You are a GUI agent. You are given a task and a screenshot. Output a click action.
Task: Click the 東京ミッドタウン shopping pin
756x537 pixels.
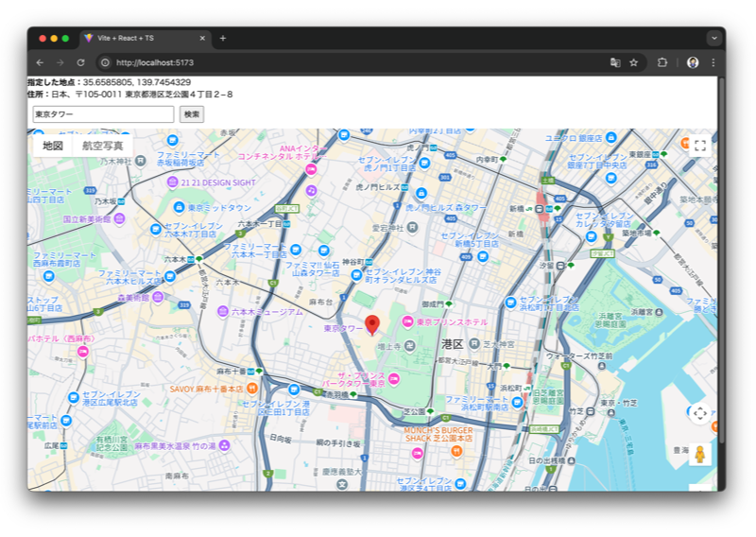(x=179, y=207)
